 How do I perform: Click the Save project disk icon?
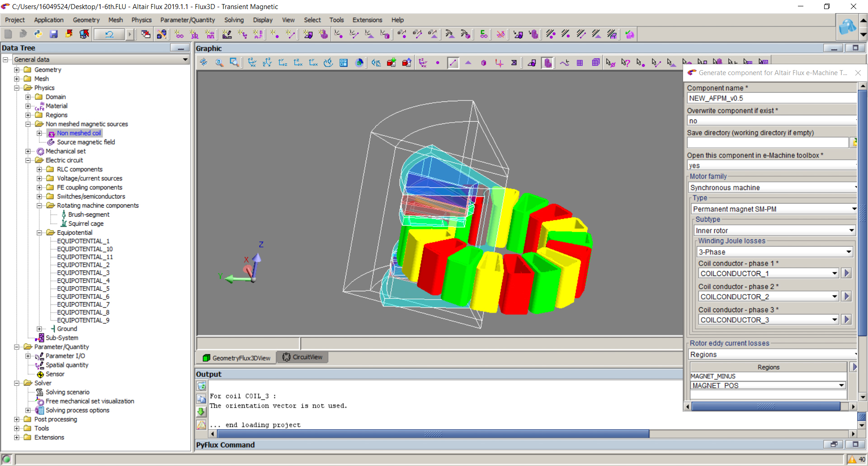tap(54, 34)
